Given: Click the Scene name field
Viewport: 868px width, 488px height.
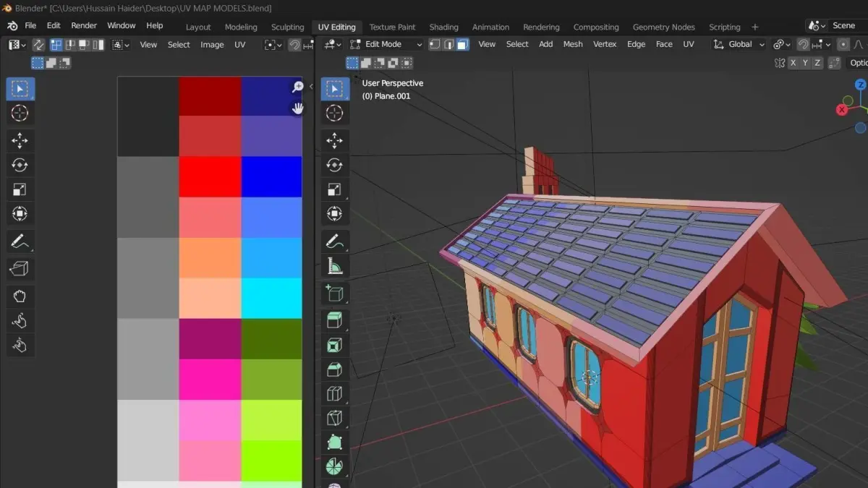Looking at the screenshot, I should click(x=848, y=25).
